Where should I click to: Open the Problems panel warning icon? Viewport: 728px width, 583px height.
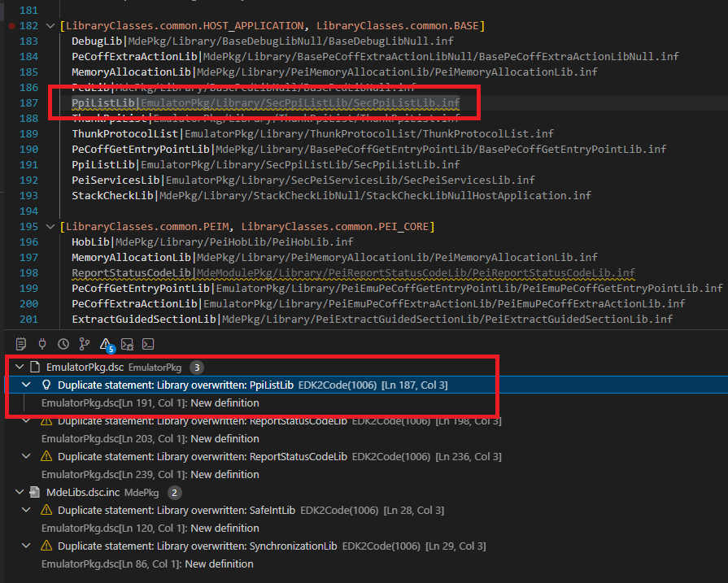(107, 345)
